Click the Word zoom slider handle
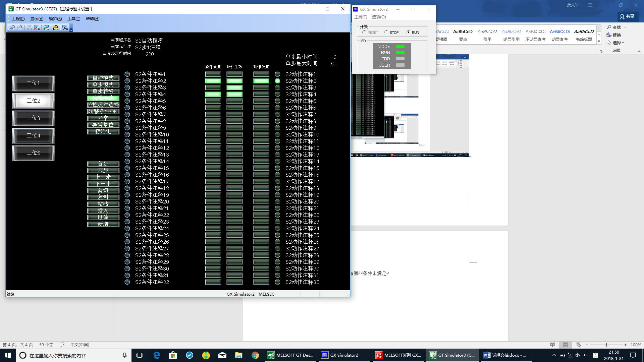644x362 pixels. click(606, 345)
